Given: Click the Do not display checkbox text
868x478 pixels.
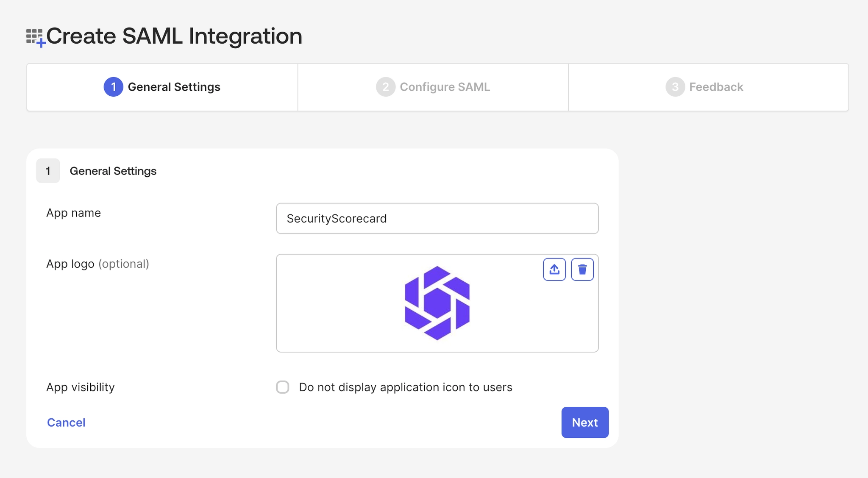Looking at the screenshot, I should tap(405, 387).
